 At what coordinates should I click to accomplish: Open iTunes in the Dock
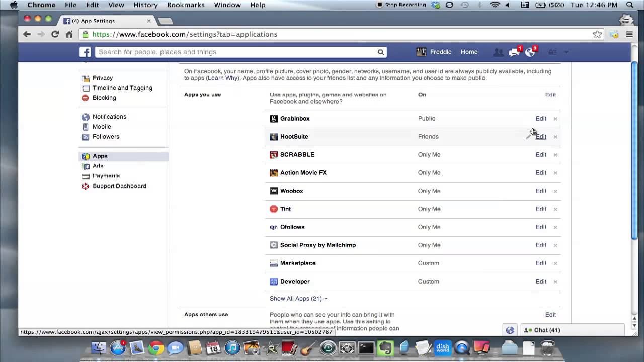(232, 347)
